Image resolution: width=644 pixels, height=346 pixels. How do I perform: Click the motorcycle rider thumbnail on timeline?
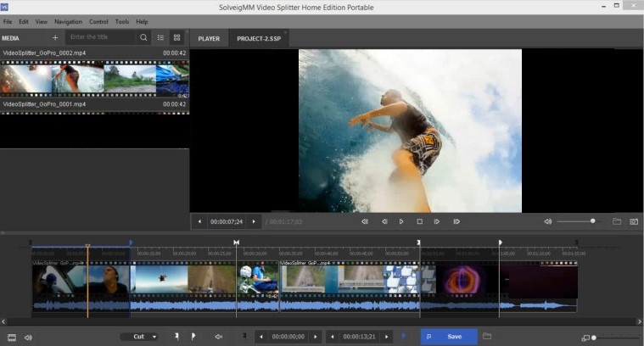coord(258,279)
